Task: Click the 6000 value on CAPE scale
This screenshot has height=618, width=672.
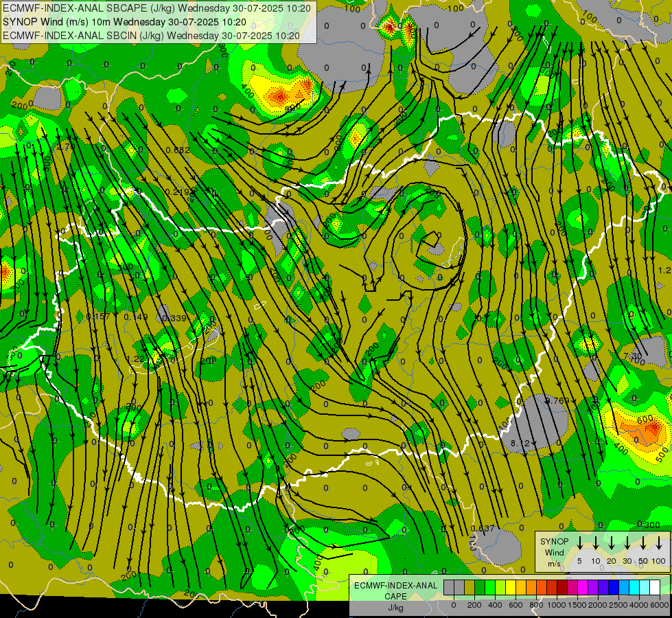Action: coord(659,605)
